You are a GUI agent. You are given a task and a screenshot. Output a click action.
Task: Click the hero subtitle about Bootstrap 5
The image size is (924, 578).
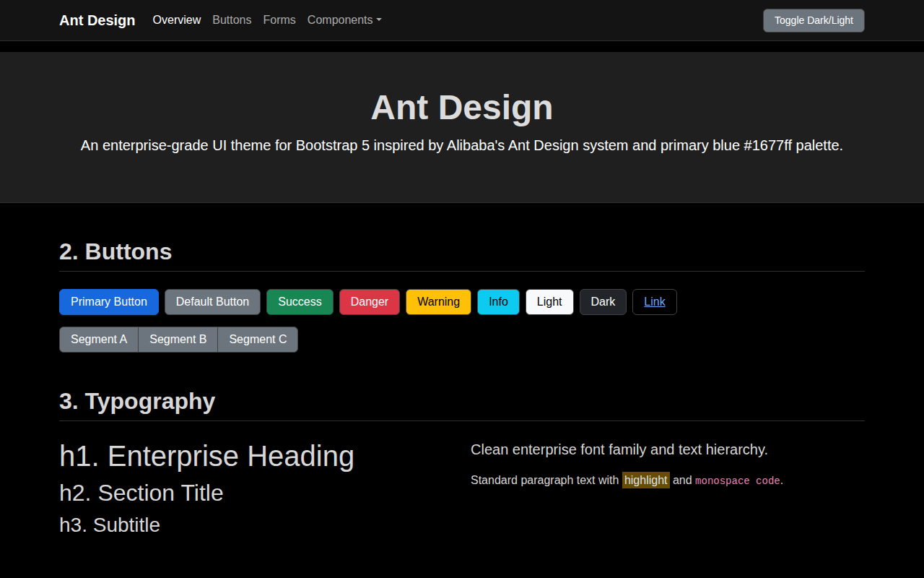(x=462, y=145)
